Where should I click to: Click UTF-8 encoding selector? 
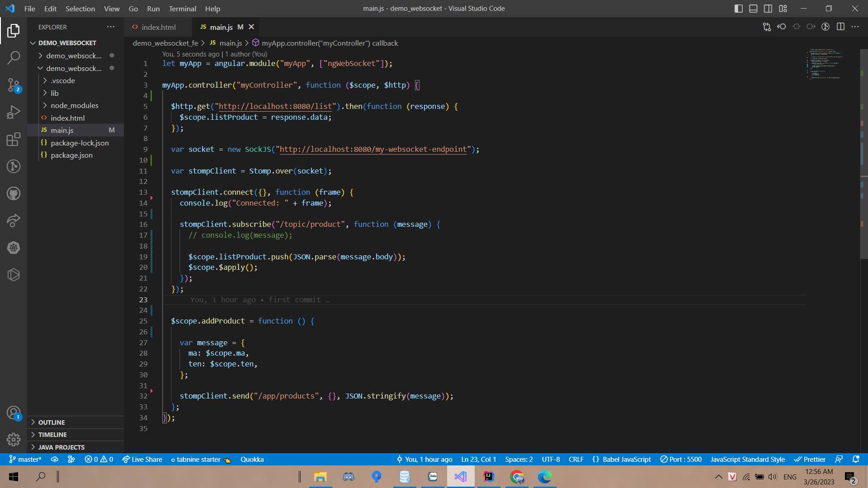coord(551,459)
